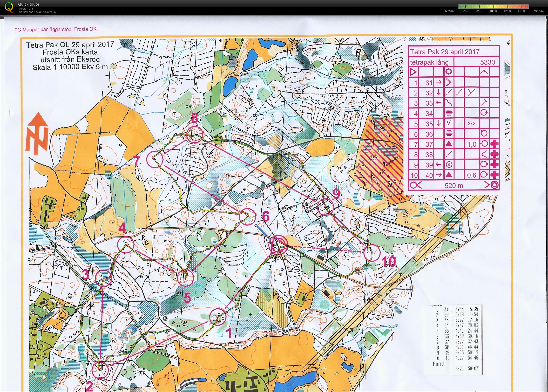
Task: Click the left arrow in row 3
Action: pyautogui.click(x=439, y=103)
